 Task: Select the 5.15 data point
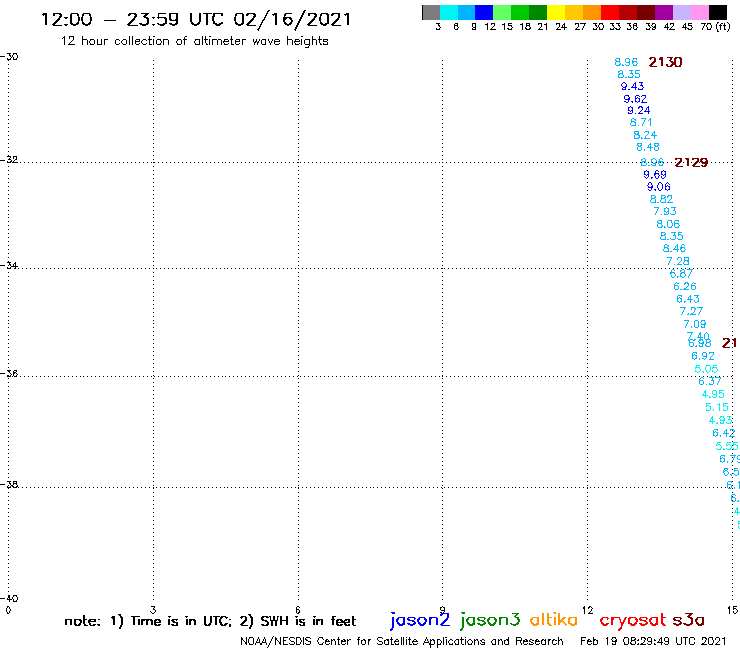coord(717,407)
